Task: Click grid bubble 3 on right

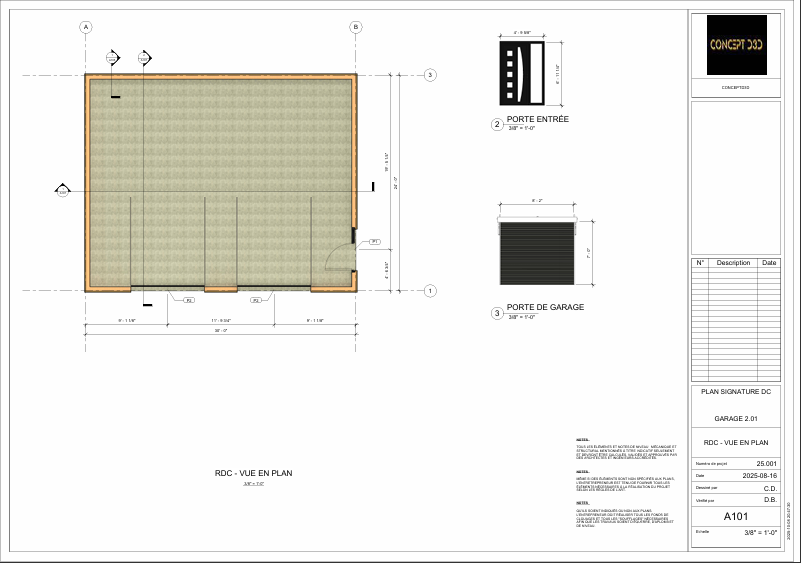Action: point(430,75)
